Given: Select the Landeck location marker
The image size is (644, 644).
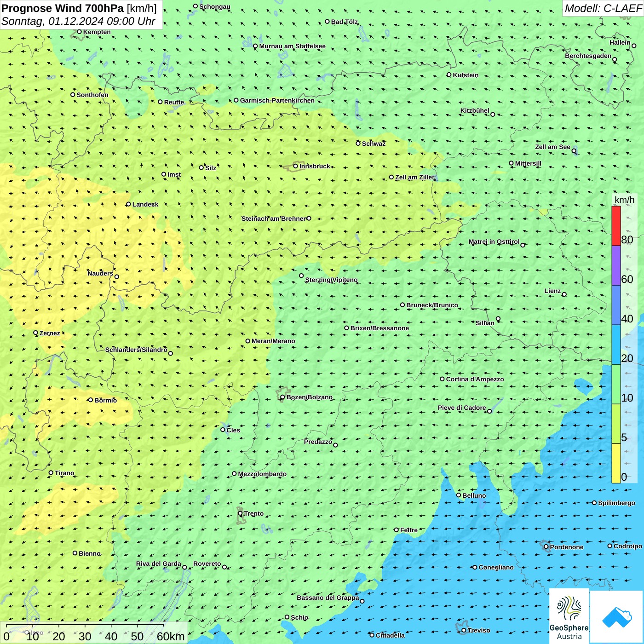Looking at the screenshot, I should click(128, 204).
